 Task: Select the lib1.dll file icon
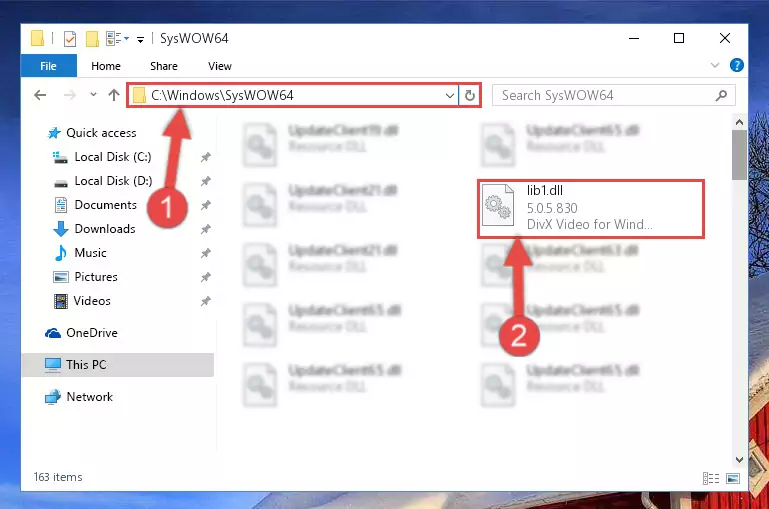coord(498,205)
